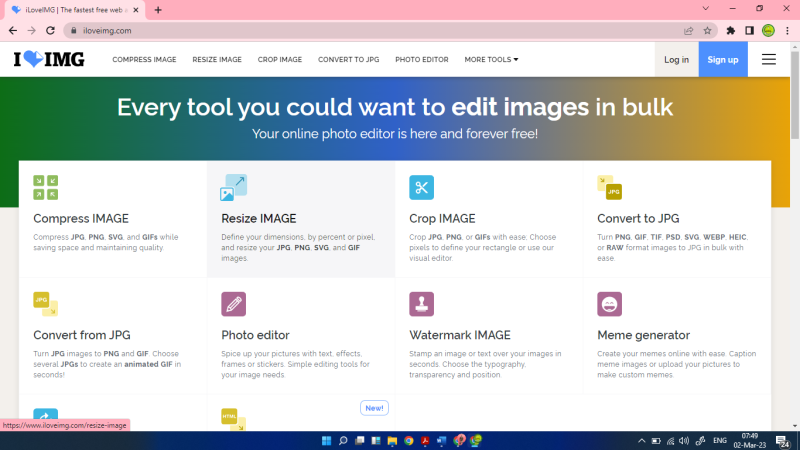Go back in browser history

coord(13,31)
